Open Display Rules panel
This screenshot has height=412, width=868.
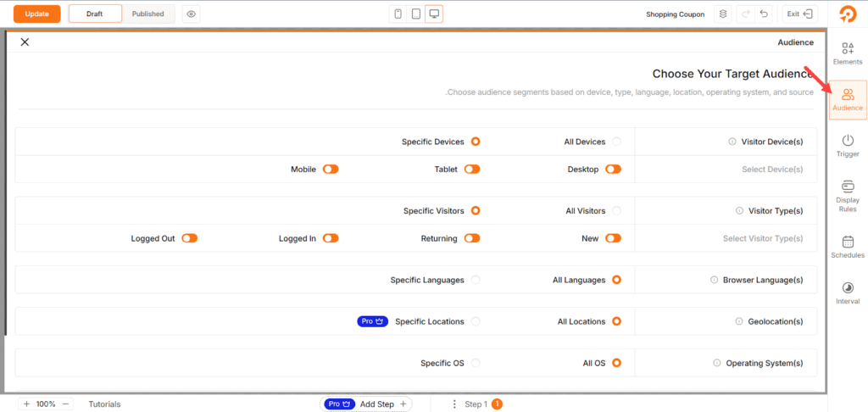pyautogui.click(x=848, y=195)
